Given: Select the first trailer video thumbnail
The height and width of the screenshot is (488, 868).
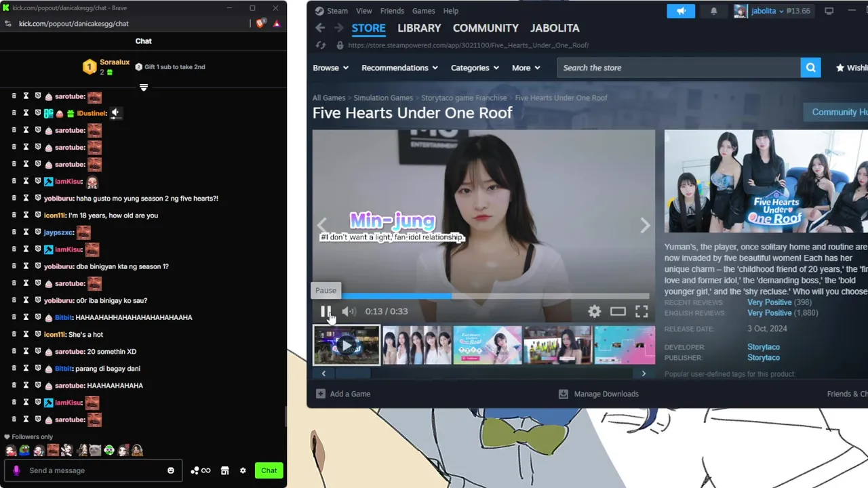Looking at the screenshot, I should (x=347, y=345).
